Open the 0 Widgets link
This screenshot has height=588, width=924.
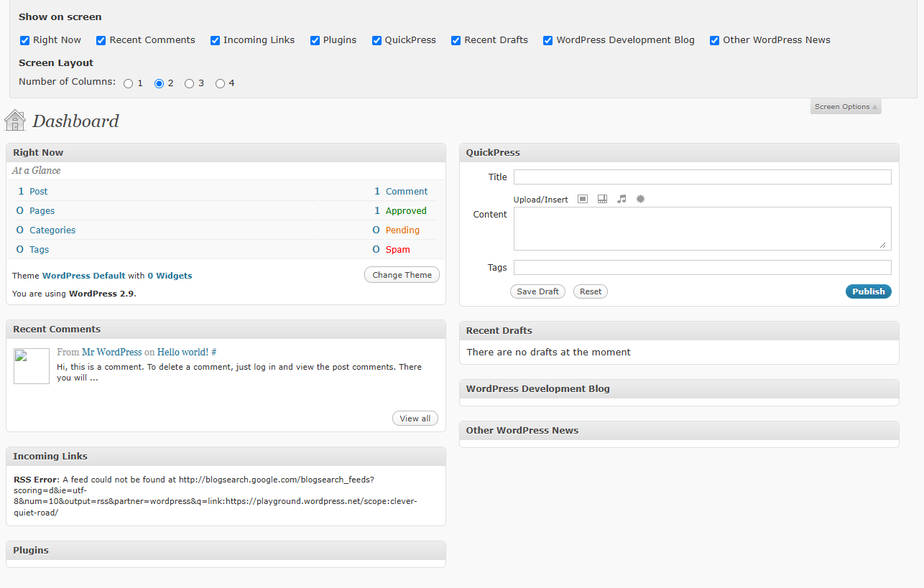pos(170,276)
